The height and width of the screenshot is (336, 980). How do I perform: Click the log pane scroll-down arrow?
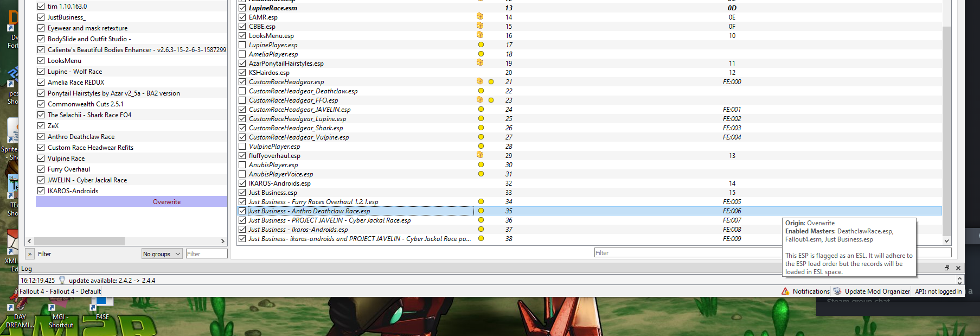(x=959, y=282)
